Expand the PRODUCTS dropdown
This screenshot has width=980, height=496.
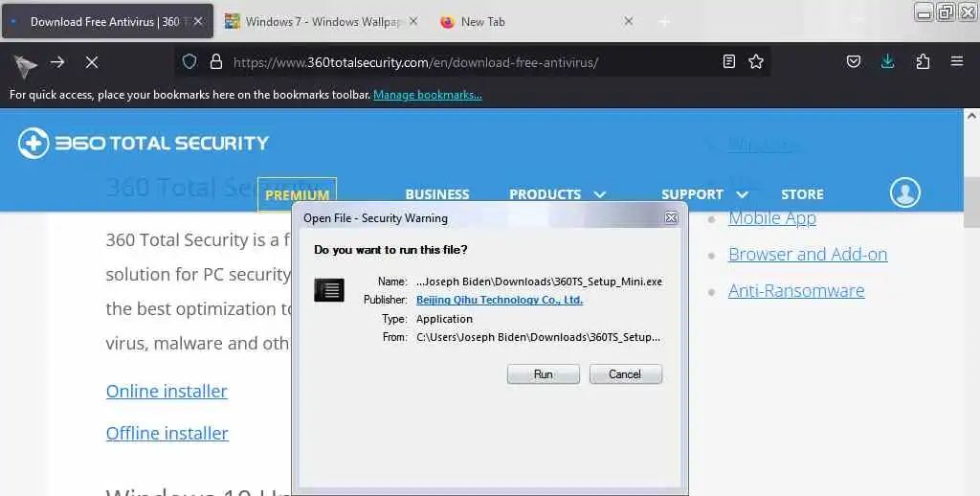click(x=557, y=194)
